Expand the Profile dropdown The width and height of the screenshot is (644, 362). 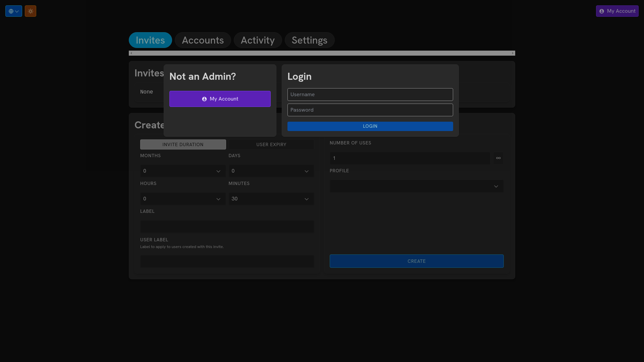[417, 186]
